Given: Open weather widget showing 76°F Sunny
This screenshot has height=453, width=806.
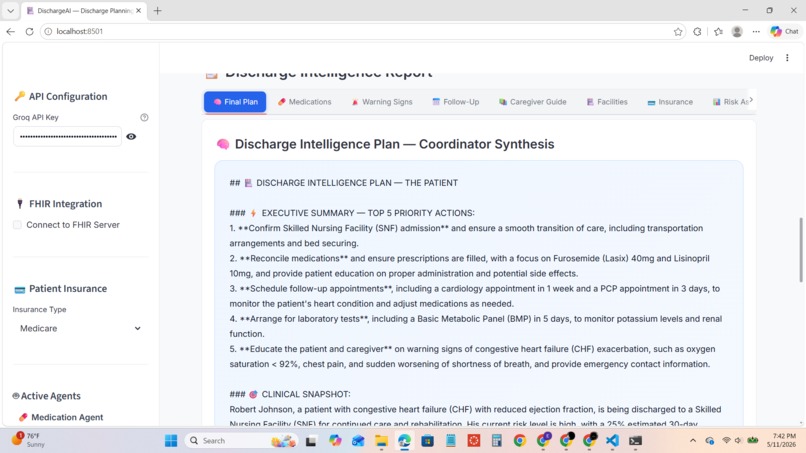Looking at the screenshot, I should [x=29, y=440].
